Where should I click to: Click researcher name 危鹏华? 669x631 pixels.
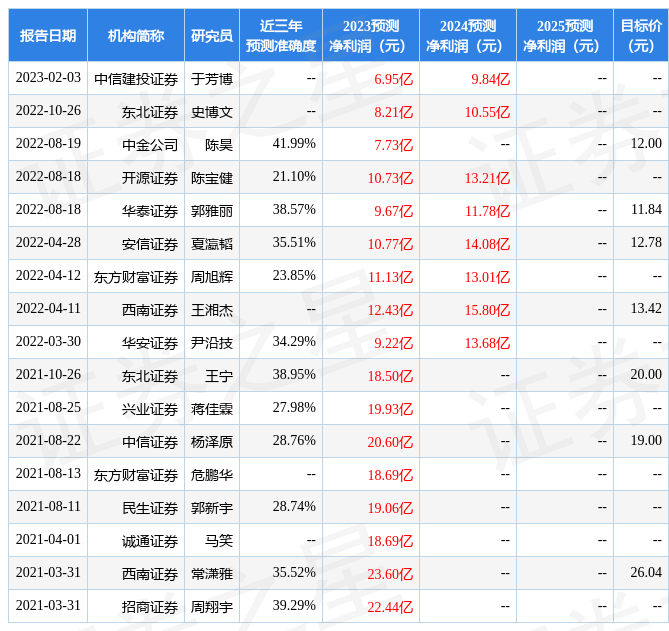pyautogui.click(x=212, y=475)
